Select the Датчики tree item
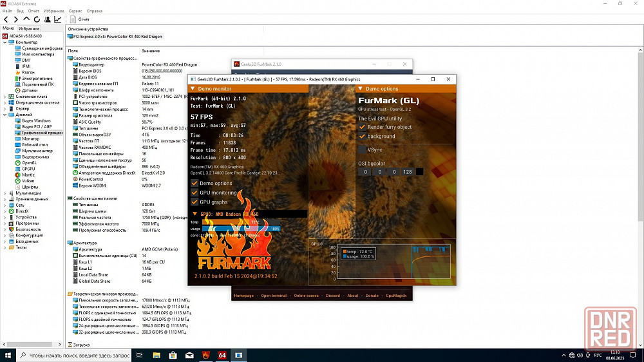The height and width of the screenshot is (362, 644). (x=26, y=90)
